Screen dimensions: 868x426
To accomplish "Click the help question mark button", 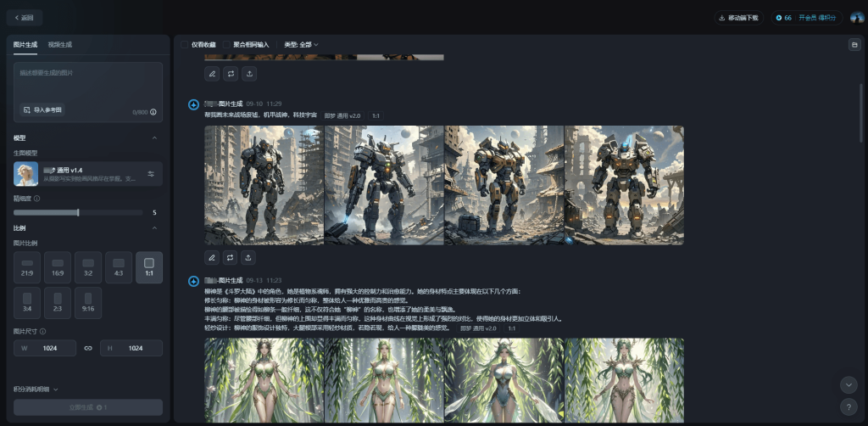I will coord(849,406).
